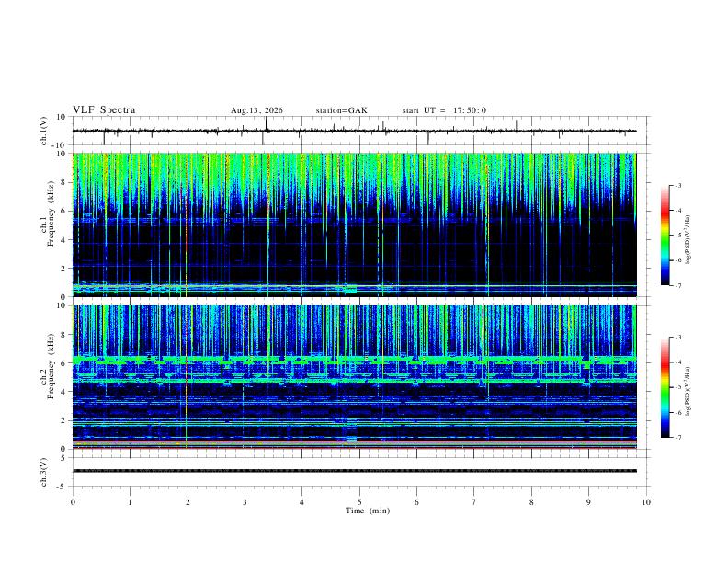Click the upper ch.1 PSD color bar
Screen dimensions: 728x563
[665, 236]
